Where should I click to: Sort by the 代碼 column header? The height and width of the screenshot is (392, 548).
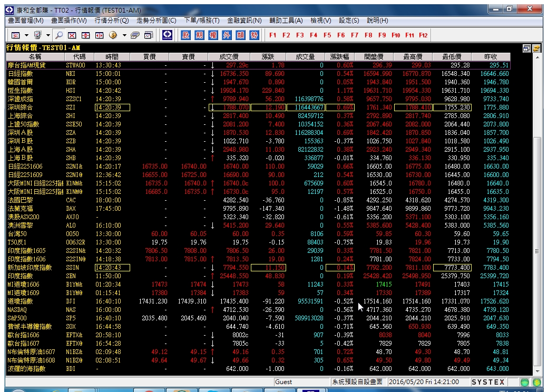79,56
